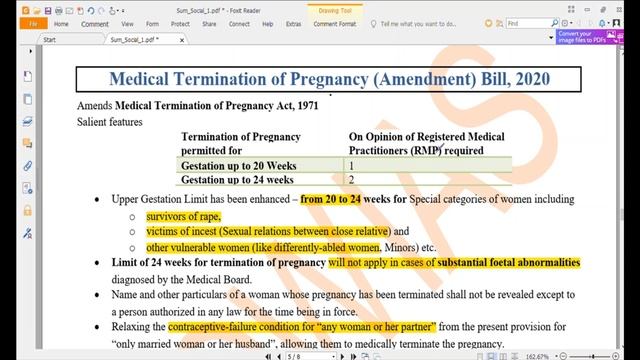Screen dimensions: 640x360
Task: Select single page view mode
Action: coord(480,357)
